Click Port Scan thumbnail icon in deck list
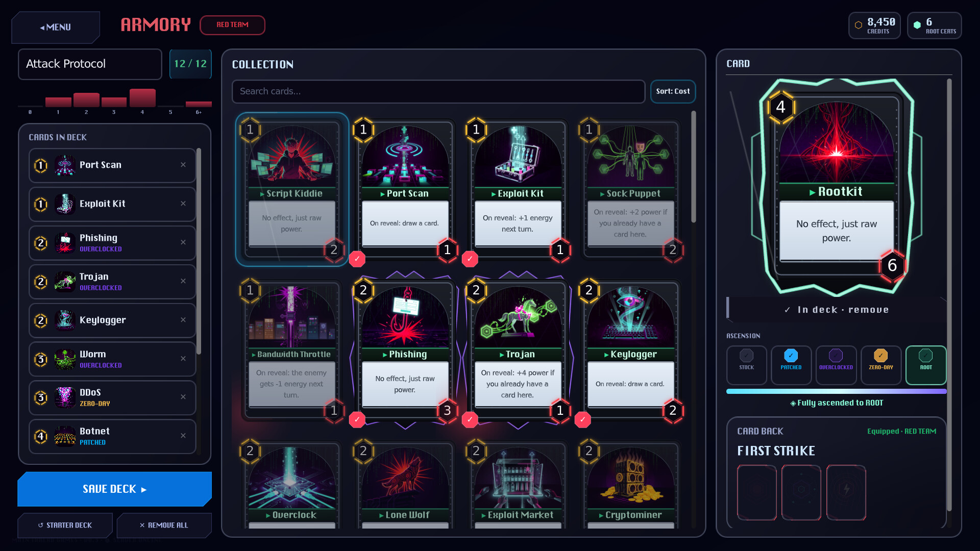 pos(65,165)
